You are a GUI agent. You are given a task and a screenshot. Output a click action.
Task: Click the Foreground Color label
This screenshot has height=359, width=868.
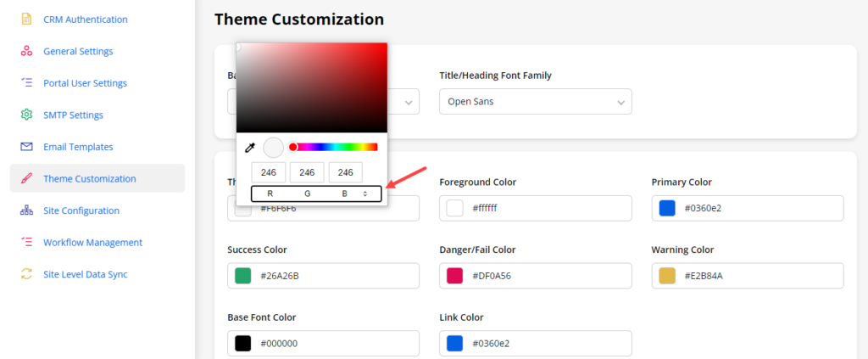click(x=478, y=182)
